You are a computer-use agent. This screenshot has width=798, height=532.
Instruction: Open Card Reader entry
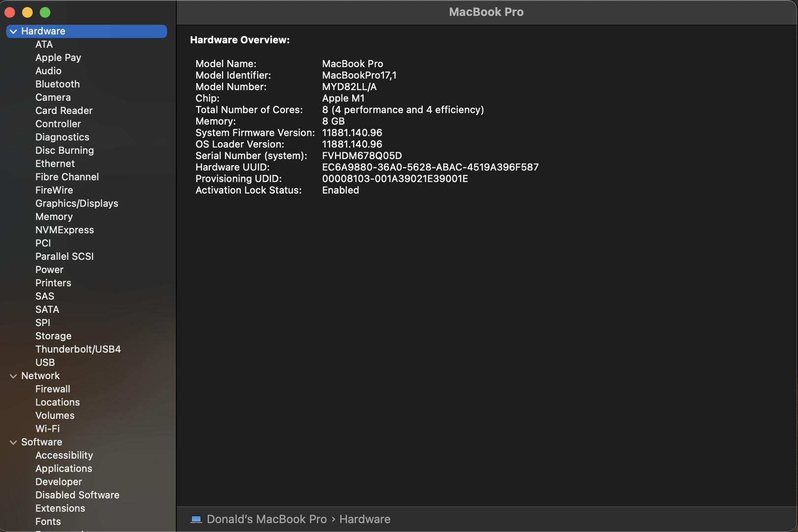[64, 111]
